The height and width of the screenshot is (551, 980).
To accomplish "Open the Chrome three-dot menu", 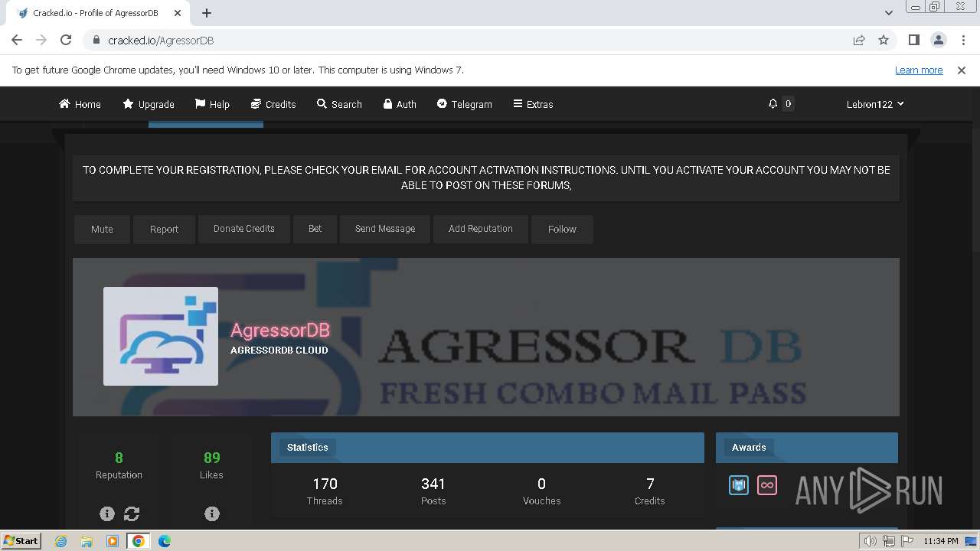I will point(962,40).
